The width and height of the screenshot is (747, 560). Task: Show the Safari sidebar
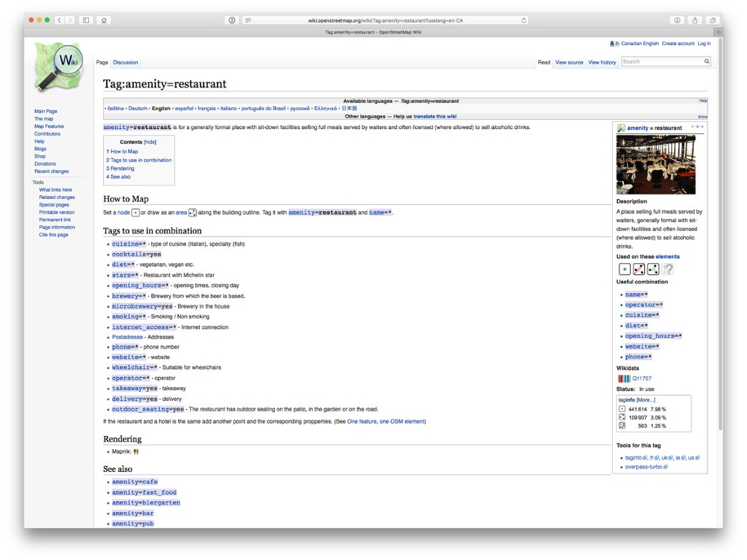point(86,20)
